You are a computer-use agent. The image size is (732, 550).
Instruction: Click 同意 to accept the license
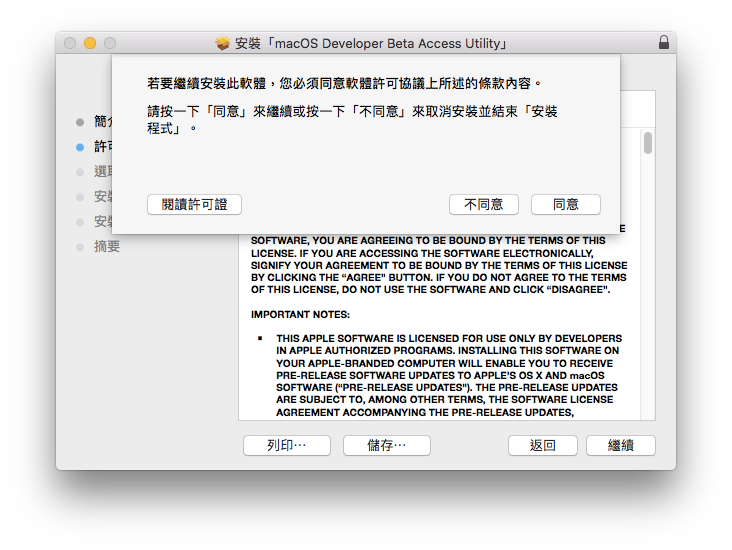click(566, 204)
